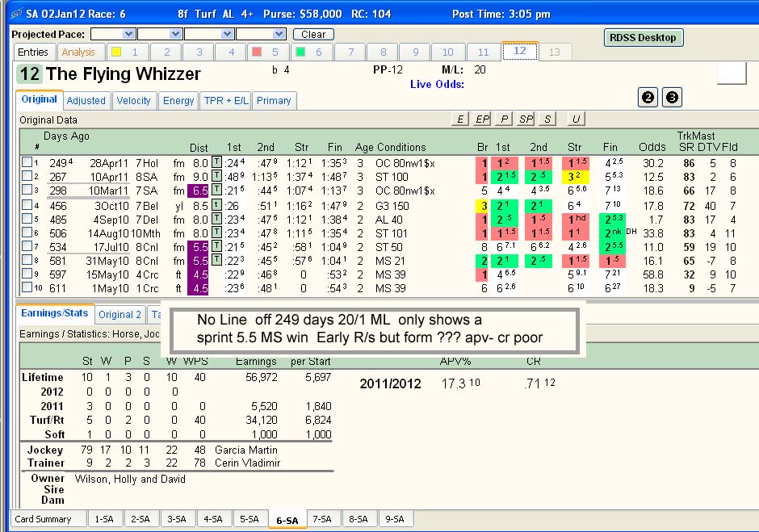Check the box for pace line 2
Screen dimensions: 759x532
click(27, 176)
